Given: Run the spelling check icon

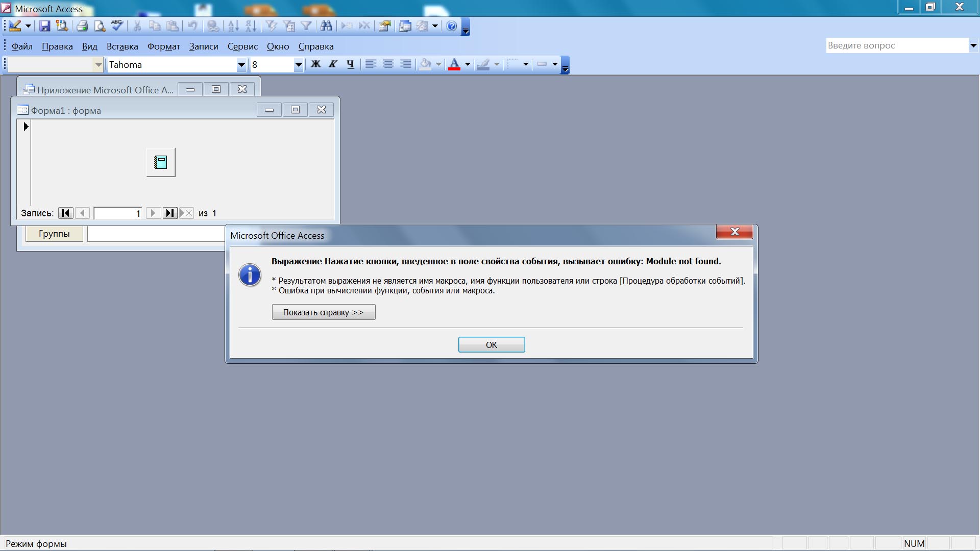Looking at the screenshot, I should click(117, 26).
